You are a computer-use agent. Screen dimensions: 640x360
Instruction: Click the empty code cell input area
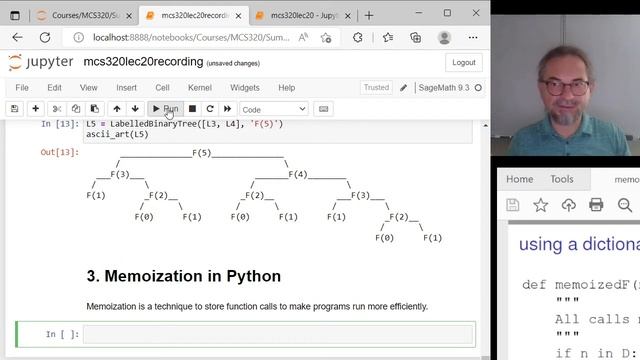tap(278, 334)
